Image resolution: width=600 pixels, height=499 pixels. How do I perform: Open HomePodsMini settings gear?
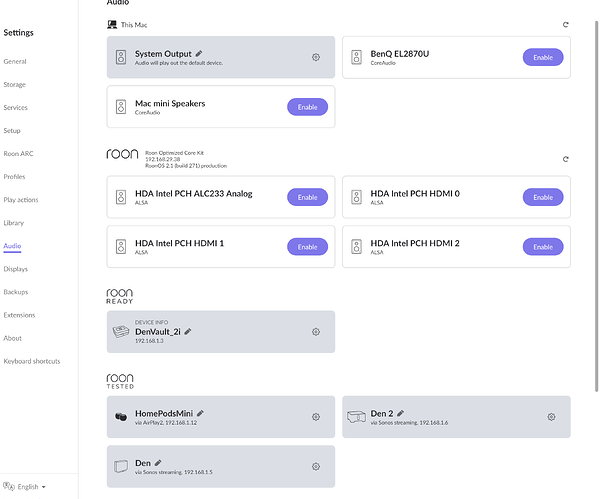[316, 416]
